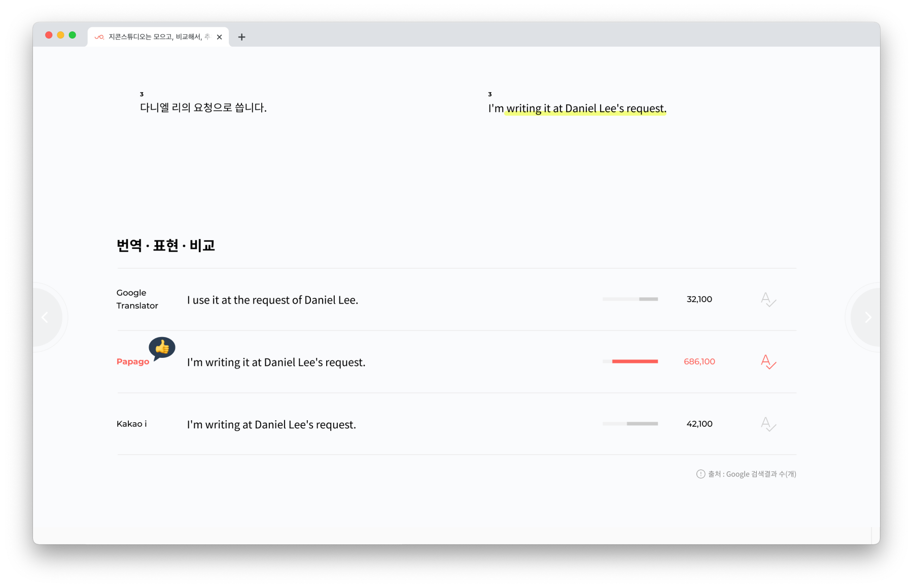The height and width of the screenshot is (588, 913).
Task: Click the red grammar check icon for Papago
Action: (x=768, y=362)
